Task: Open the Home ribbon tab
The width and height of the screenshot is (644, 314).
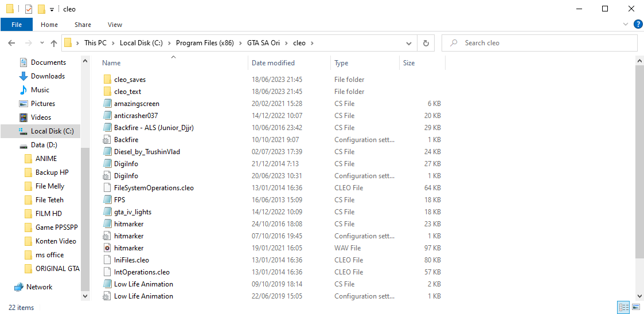Action: coord(49,25)
